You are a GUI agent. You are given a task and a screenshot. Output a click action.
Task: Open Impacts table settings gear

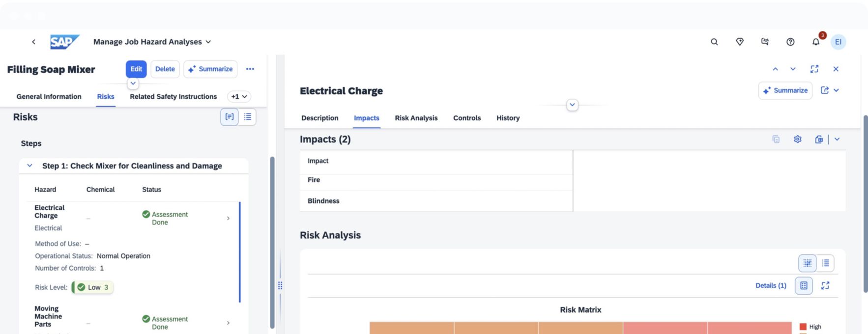[797, 139]
